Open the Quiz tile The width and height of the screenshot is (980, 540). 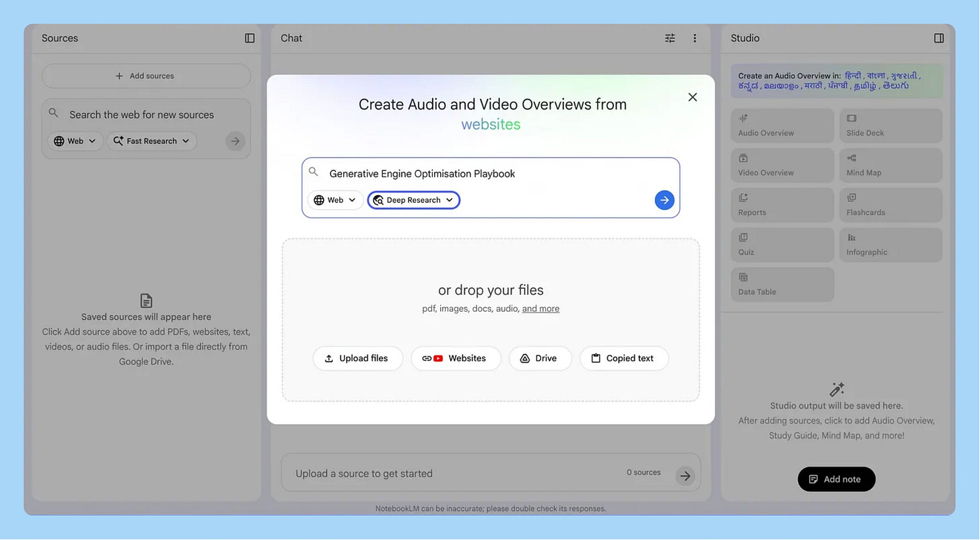(782, 244)
